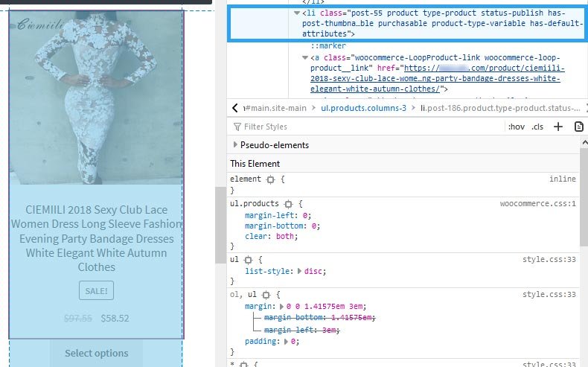Select li.post-186 breadcrumb item

(x=500, y=109)
